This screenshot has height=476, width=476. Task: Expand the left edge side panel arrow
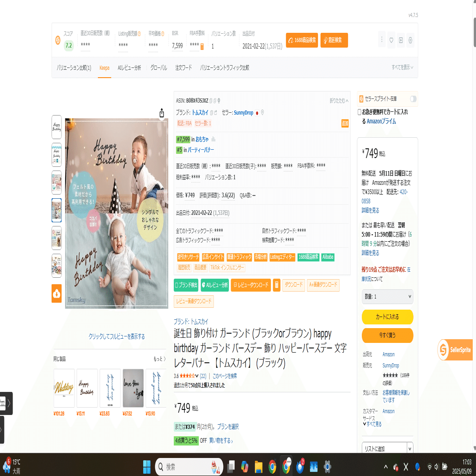pyautogui.click(x=9, y=403)
